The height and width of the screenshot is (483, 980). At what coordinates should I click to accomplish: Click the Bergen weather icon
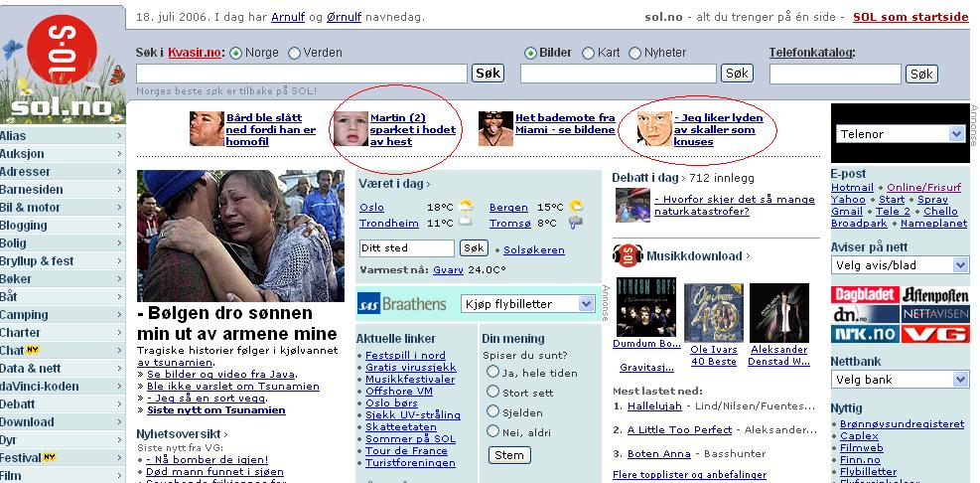coord(576,206)
